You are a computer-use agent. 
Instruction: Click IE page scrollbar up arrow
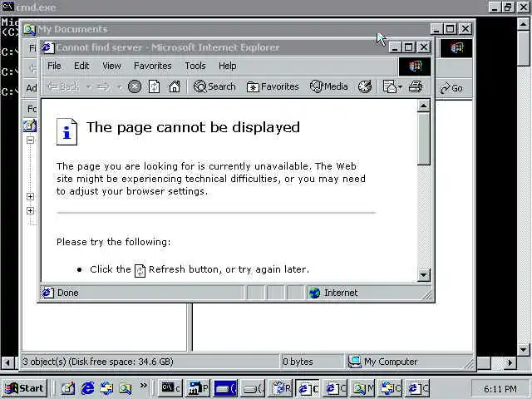[423, 106]
